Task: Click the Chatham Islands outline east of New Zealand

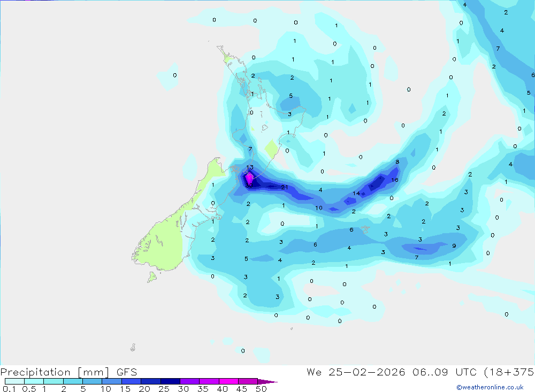Action: 365,229
